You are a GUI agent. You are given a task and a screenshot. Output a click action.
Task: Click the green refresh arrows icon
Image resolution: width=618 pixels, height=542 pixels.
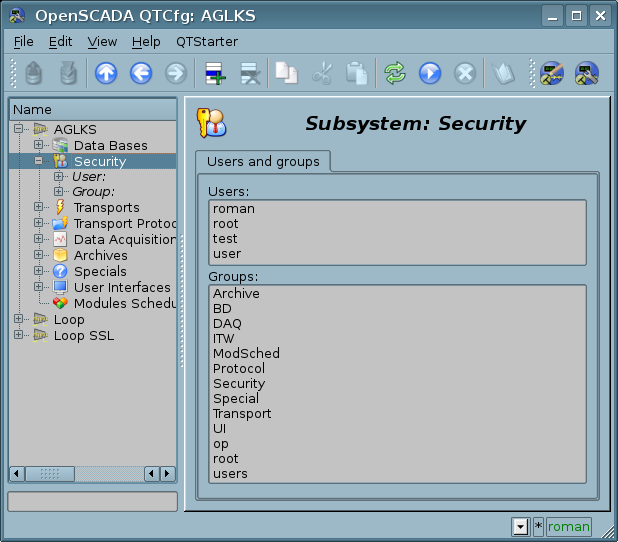pyautogui.click(x=395, y=73)
